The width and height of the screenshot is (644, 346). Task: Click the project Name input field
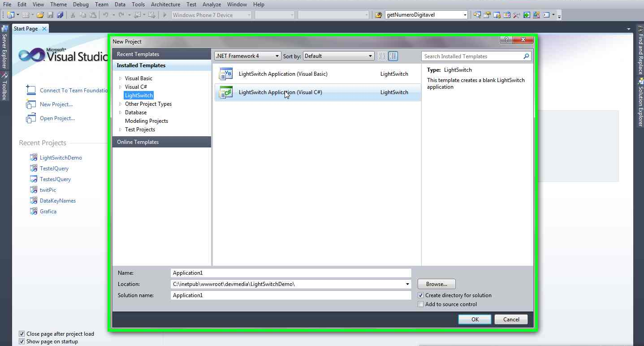[x=290, y=273]
